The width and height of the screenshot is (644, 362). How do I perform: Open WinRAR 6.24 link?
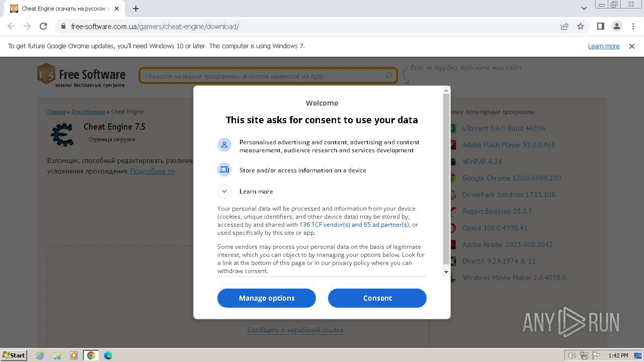point(482,161)
